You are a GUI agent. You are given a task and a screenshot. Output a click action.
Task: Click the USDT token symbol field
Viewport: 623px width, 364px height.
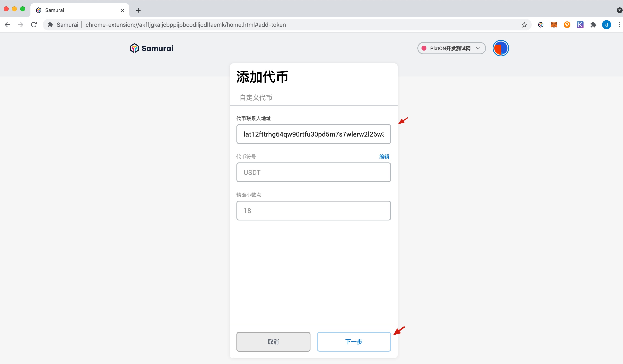point(314,172)
